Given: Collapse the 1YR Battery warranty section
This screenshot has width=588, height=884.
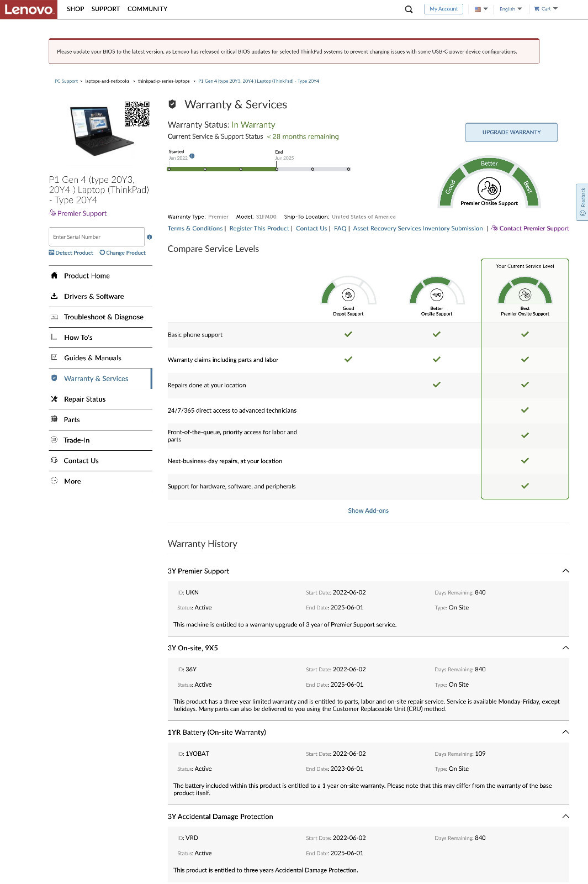Looking at the screenshot, I should pos(565,732).
